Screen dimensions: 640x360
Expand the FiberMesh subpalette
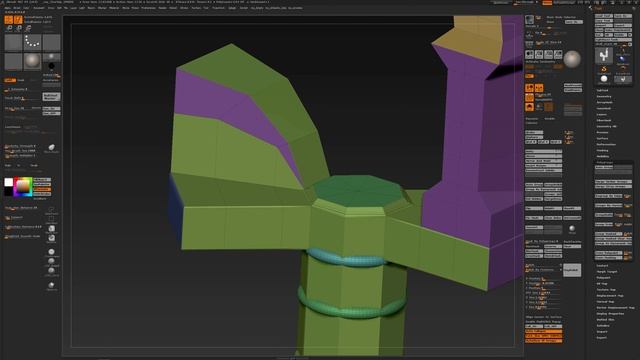tap(604, 120)
